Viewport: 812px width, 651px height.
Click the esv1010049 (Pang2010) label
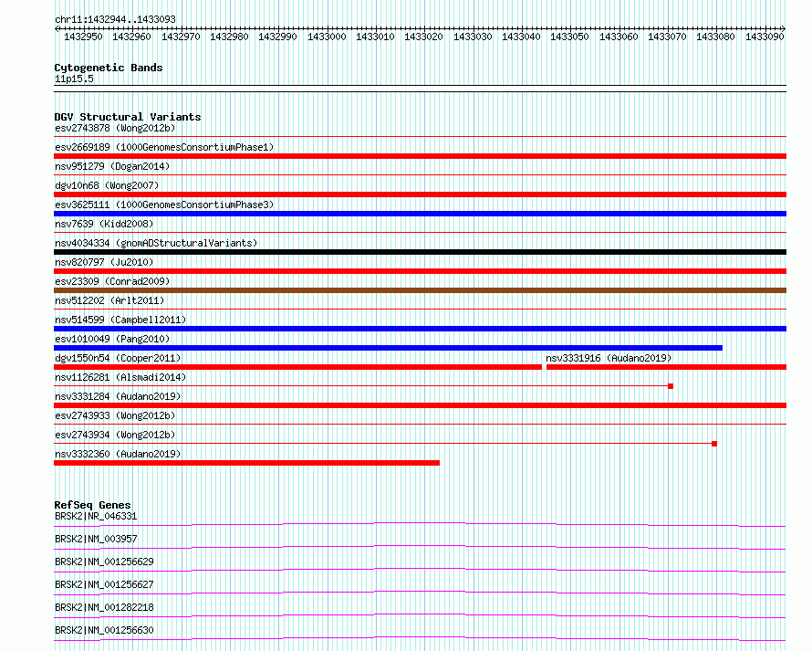pos(112,339)
